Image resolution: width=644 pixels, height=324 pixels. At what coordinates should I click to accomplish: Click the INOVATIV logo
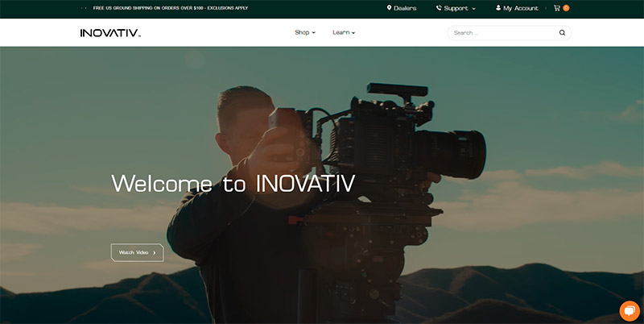click(110, 33)
